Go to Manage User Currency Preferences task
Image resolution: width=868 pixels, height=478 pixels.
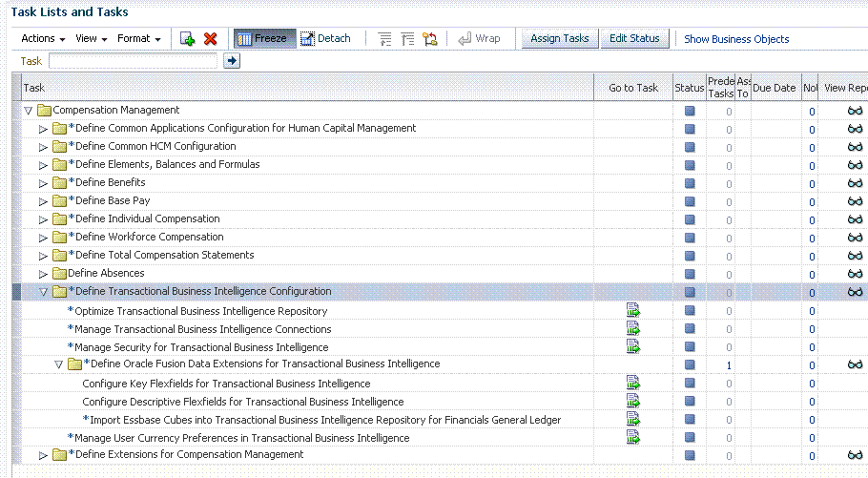pyautogui.click(x=632, y=437)
